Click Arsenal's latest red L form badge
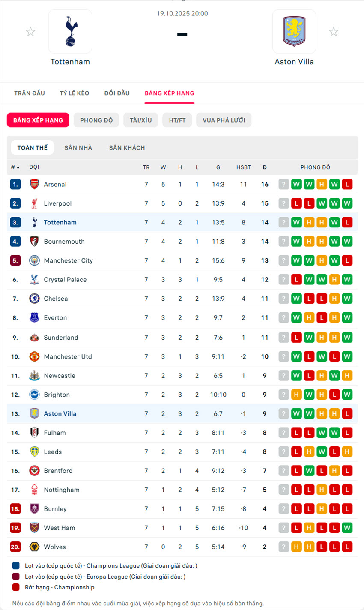The width and height of the screenshot is (364, 610). coord(347,185)
